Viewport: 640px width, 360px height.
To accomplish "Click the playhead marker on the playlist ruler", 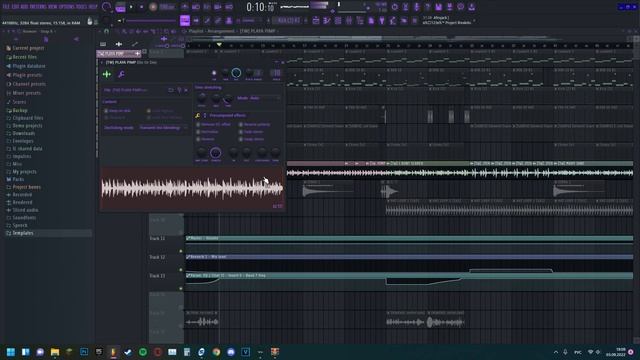I will point(219,45).
